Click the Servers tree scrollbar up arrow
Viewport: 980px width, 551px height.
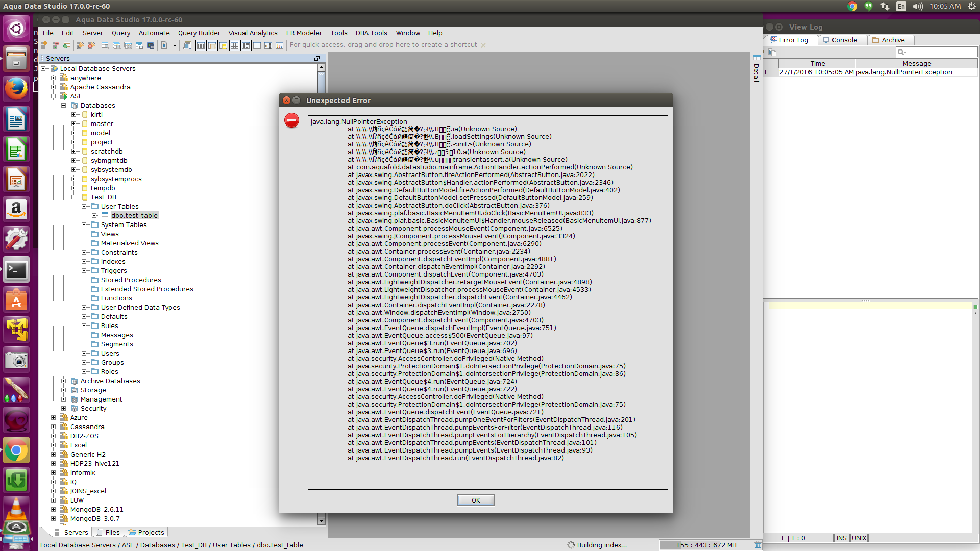[x=322, y=67]
